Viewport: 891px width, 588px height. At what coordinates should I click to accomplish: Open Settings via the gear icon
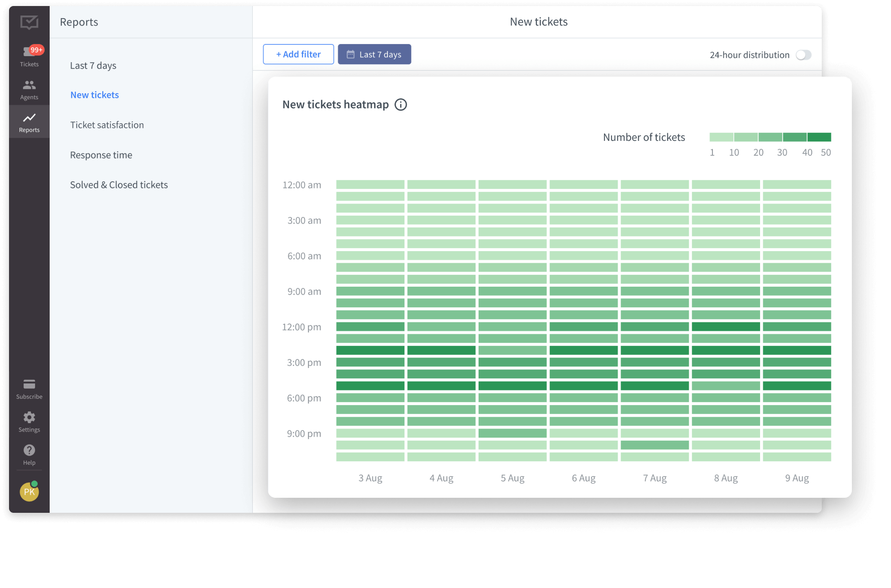click(x=29, y=420)
